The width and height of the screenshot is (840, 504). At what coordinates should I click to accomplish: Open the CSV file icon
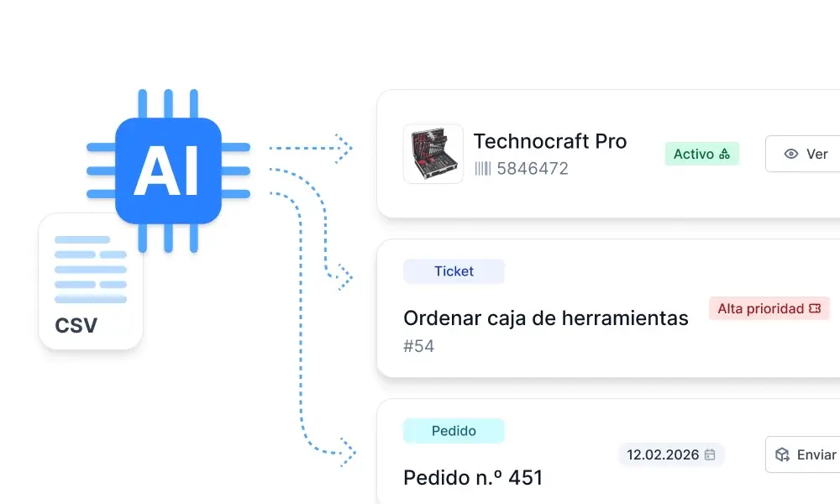pyautogui.click(x=91, y=281)
